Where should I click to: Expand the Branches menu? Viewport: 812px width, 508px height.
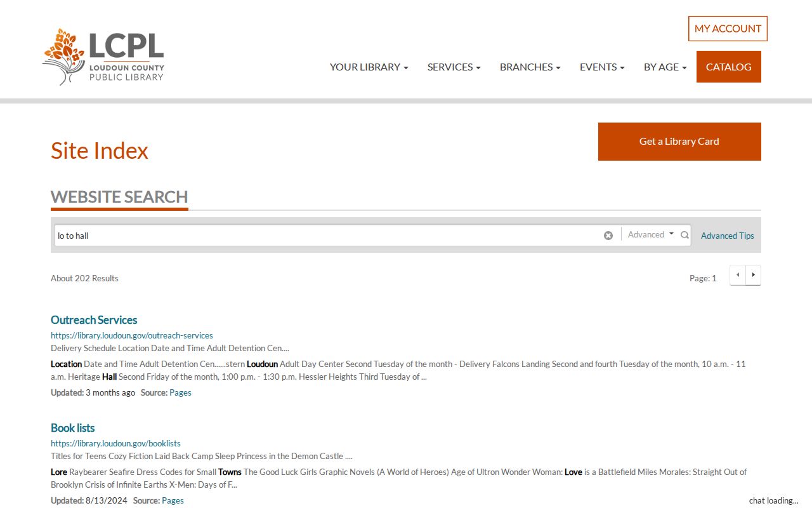click(x=530, y=67)
